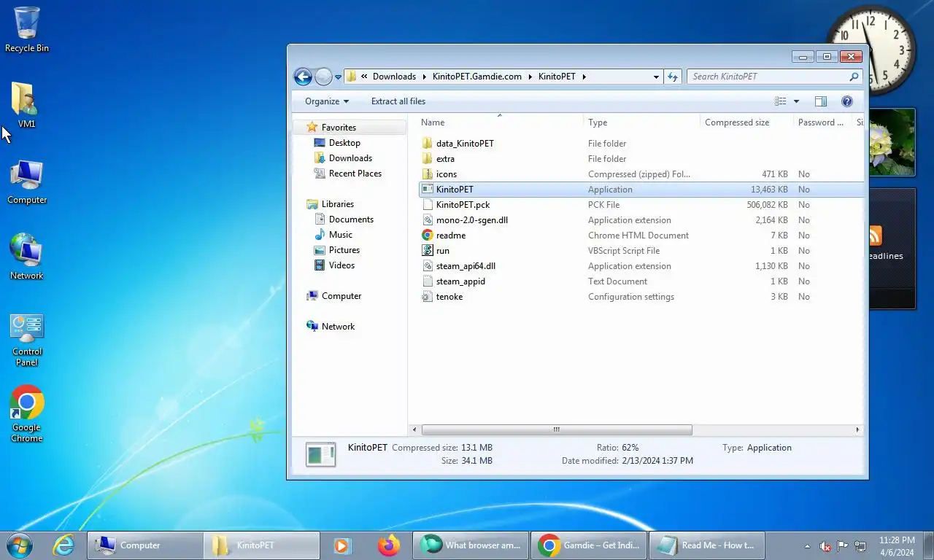934x560 pixels.
Task: Open Downloads under Favorites
Action: [x=350, y=158]
